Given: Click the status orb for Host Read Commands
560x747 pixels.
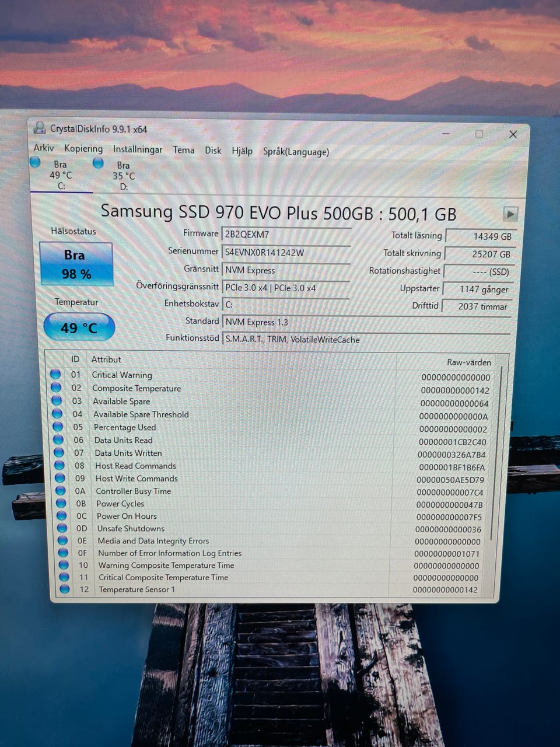Looking at the screenshot, I should pyautogui.click(x=60, y=465).
